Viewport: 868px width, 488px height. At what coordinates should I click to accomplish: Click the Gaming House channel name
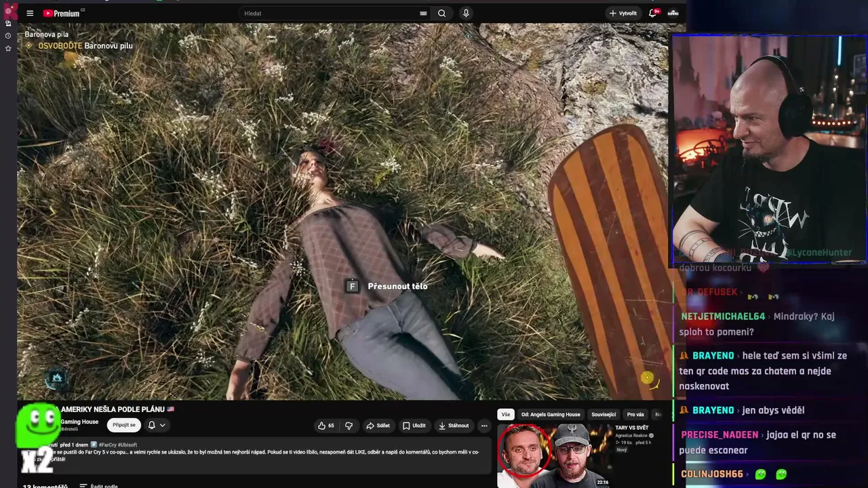pyautogui.click(x=79, y=422)
